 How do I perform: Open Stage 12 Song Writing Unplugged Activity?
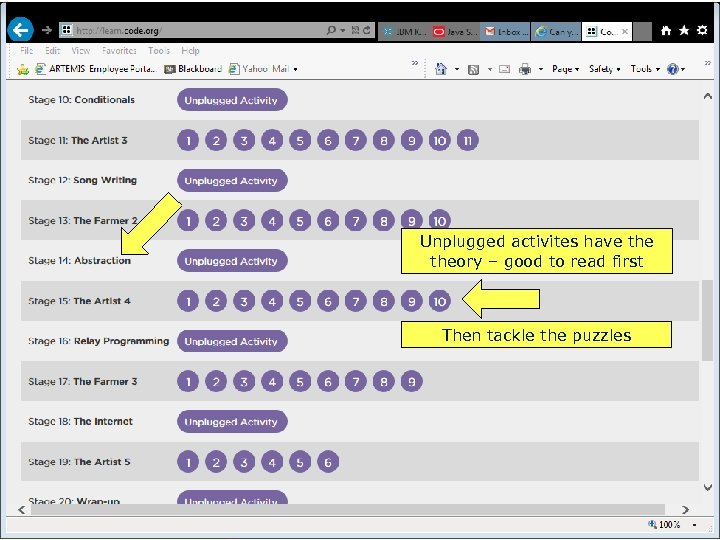coord(232,180)
